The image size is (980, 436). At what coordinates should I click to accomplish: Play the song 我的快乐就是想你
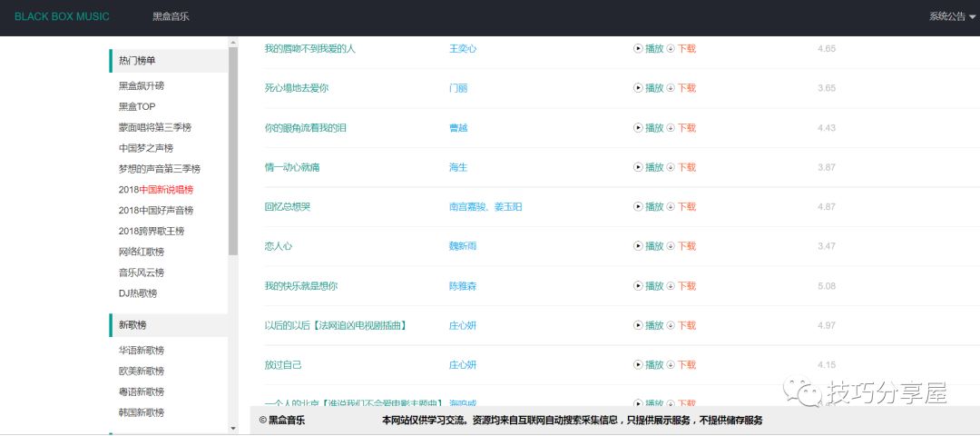tap(649, 286)
